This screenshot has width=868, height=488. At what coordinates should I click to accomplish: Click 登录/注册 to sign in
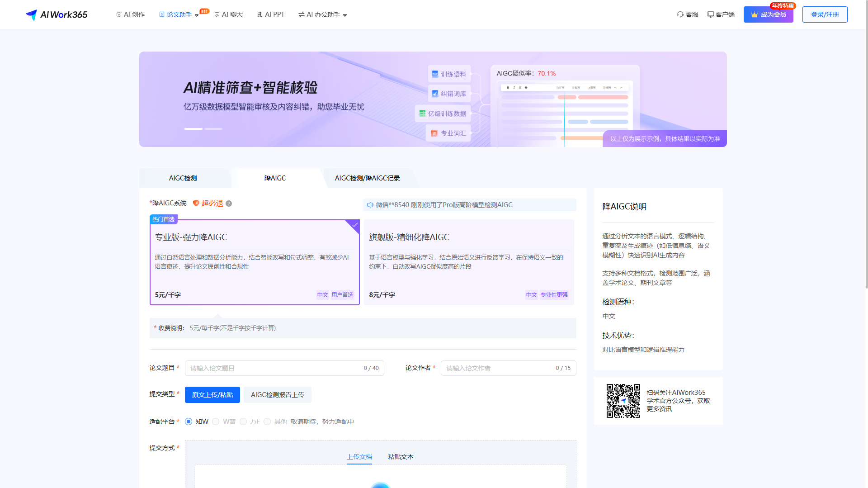point(825,14)
